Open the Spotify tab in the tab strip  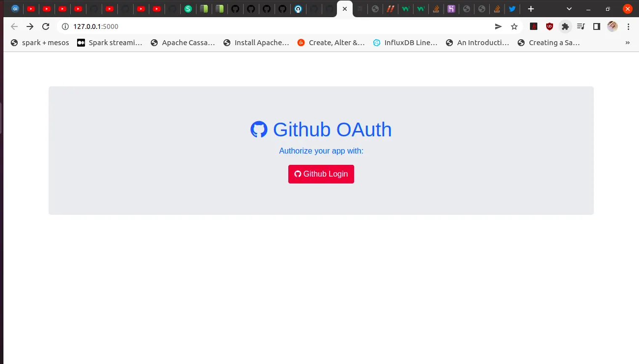pyautogui.click(x=188, y=8)
